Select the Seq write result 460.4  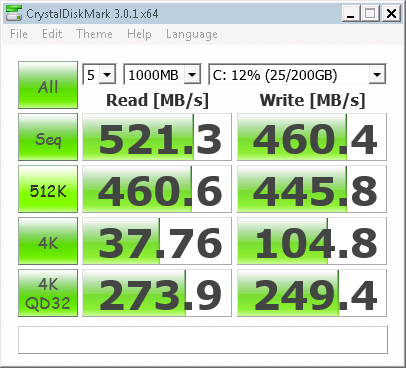tap(312, 137)
